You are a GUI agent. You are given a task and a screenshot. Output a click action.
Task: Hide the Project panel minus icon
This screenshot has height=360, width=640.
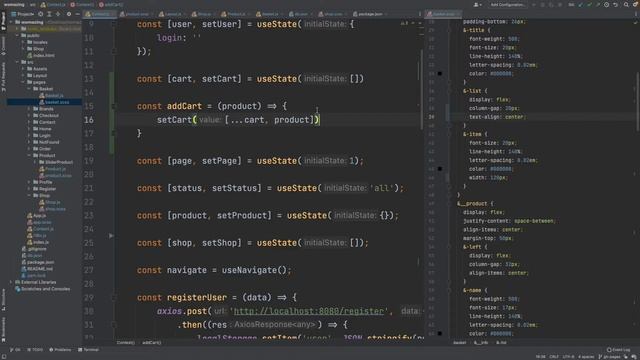(x=77, y=14)
